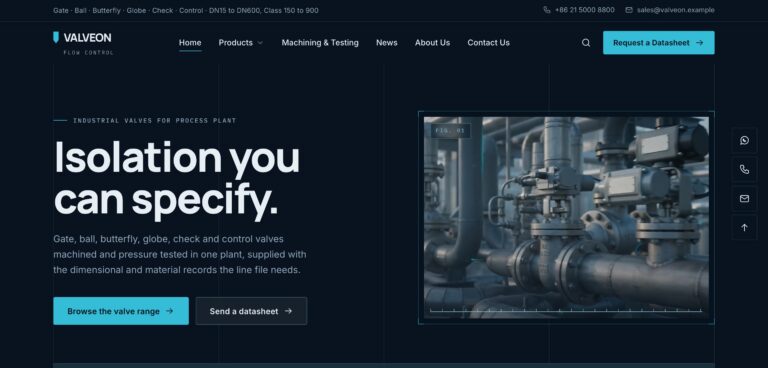Click Browse the valve range button
The width and height of the screenshot is (768, 368).
(x=120, y=311)
